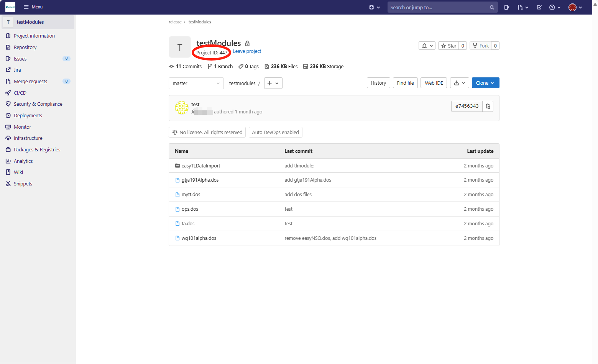
Task: Click the Search or jump to field
Action: coord(438,7)
